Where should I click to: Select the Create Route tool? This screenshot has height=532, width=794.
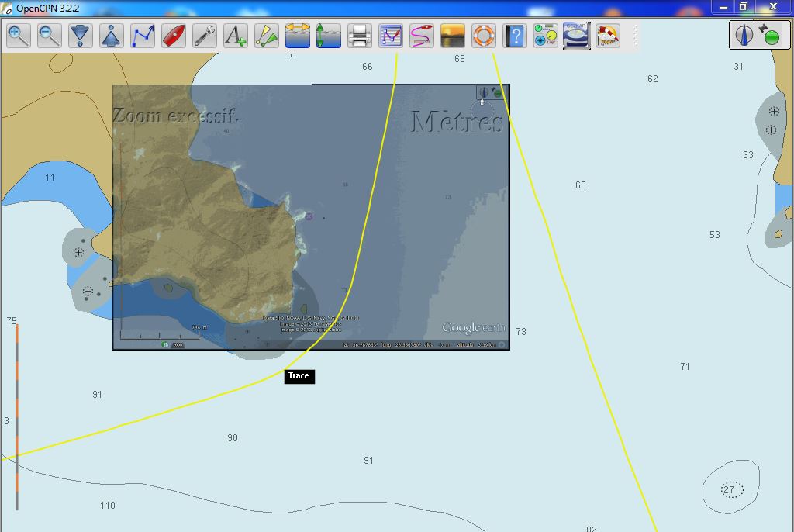click(143, 36)
